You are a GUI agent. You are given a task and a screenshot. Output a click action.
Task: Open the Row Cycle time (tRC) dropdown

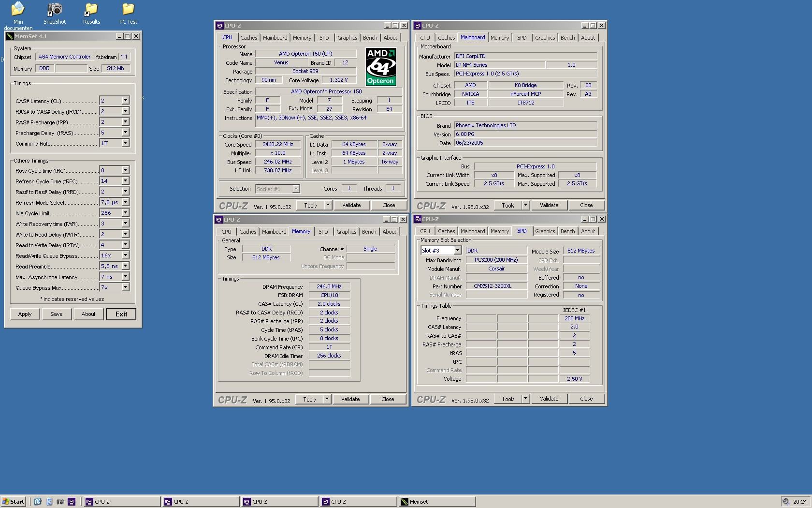coord(125,170)
